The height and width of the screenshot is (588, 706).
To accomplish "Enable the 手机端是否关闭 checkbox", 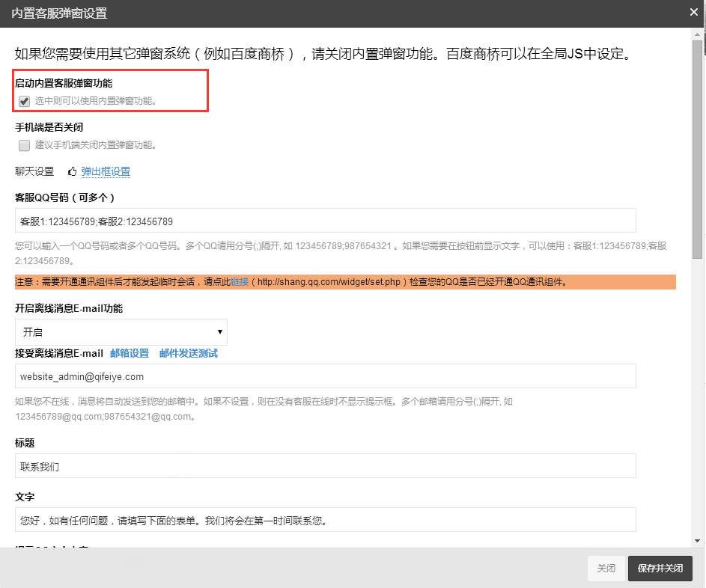I will click(x=24, y=145).
